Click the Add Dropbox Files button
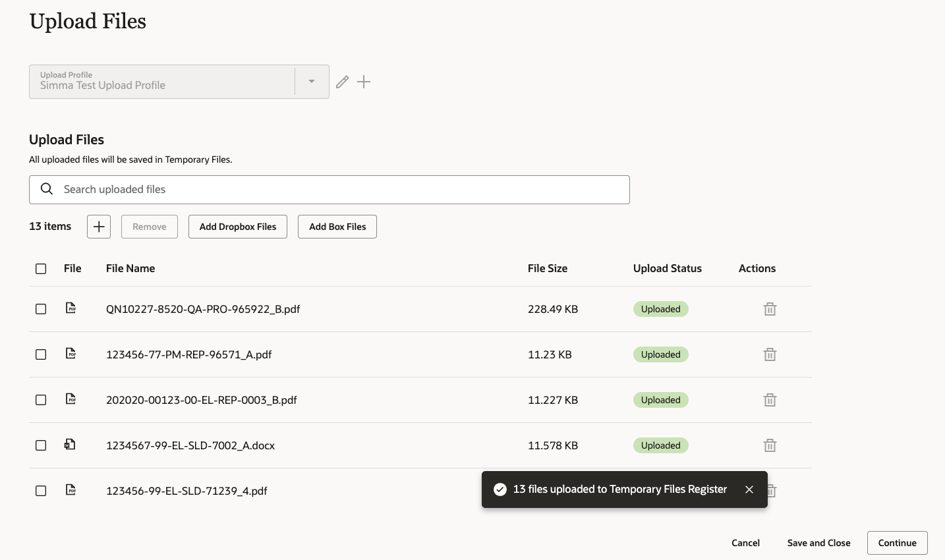Image resolution: width=945 pixels, height=560 pixels. (x=238, y=227)
